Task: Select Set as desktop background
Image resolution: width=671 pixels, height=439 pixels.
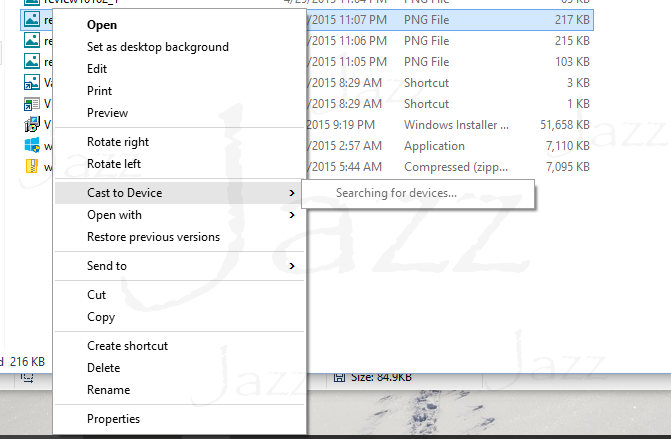Action: tap(157, 47)
